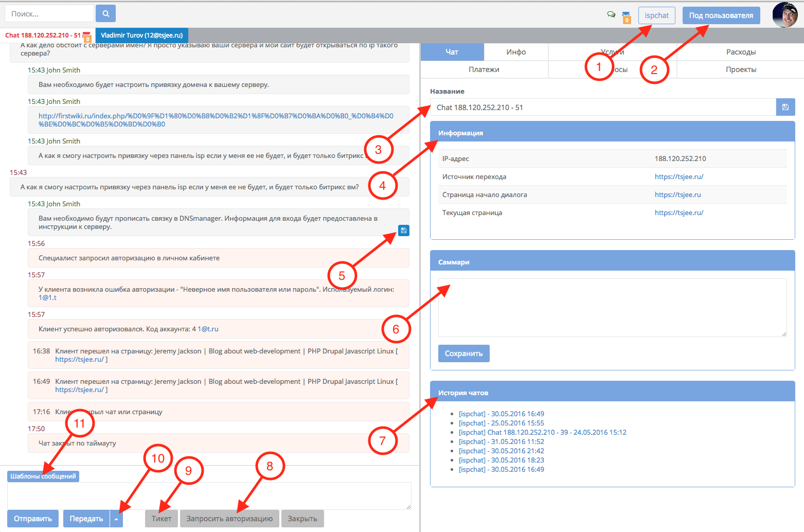Open history chat from 30.05.2016 21:42
Image resolution: width=804 pixels, height=532 pixels.
pos(502,451)
